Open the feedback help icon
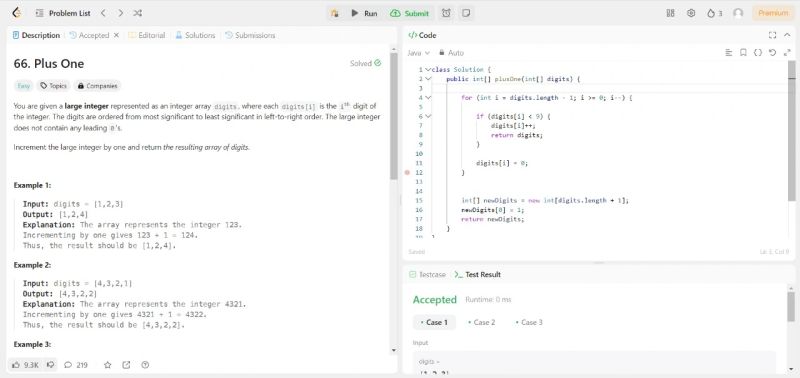Viewport: 800px width, 378px height. click(x=145, y=365)
